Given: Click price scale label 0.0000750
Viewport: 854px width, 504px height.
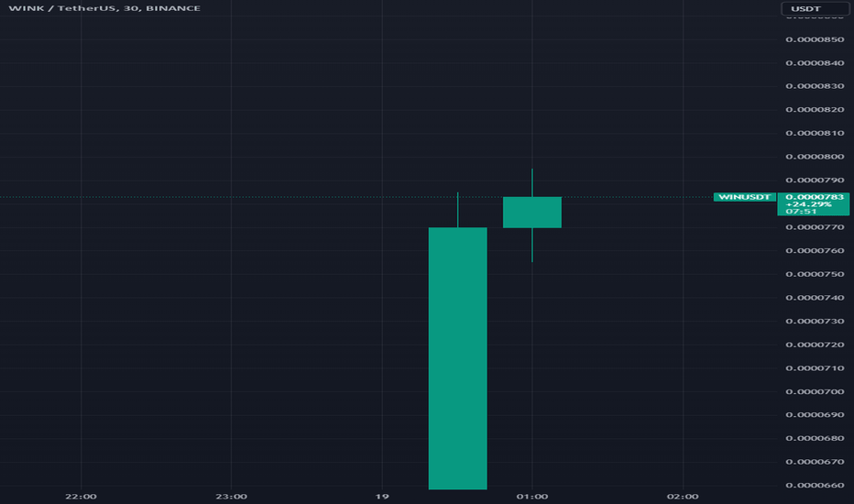Looking at the screenshot, I should [815, 274].
